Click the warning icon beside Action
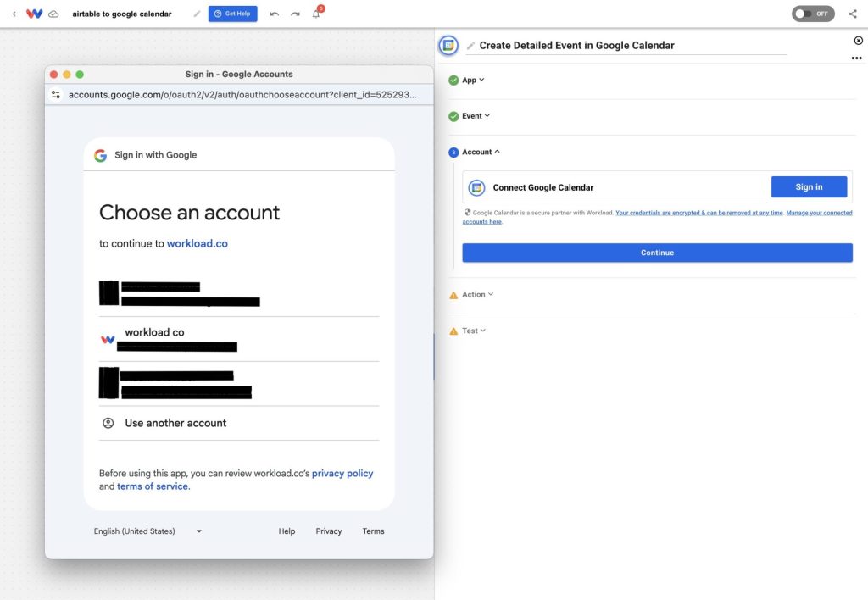 [453, 295]
